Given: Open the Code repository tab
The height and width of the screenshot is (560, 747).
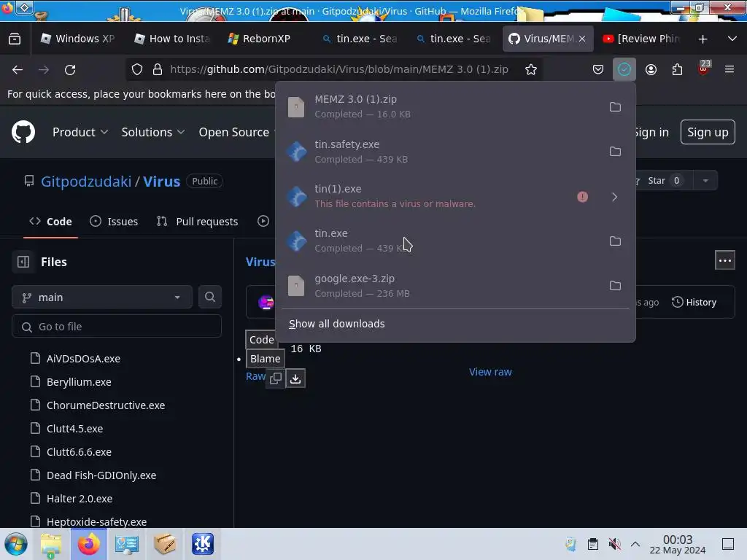Looking at the screenshot, I should [50, 222].
